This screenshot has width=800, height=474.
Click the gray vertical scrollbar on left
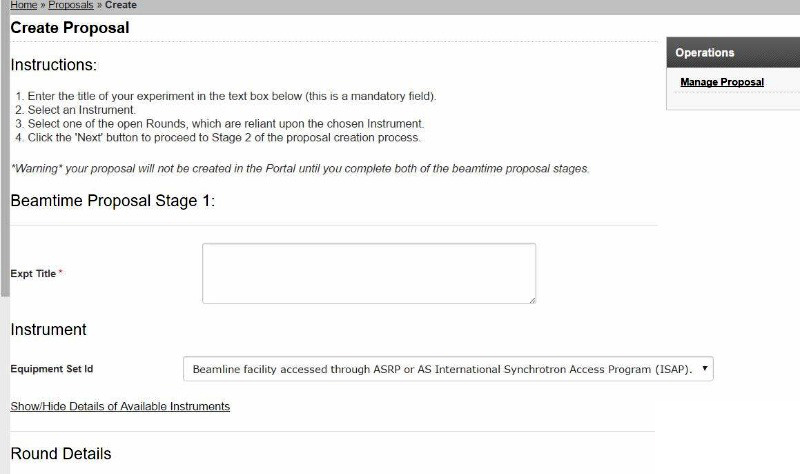[5, 153]
